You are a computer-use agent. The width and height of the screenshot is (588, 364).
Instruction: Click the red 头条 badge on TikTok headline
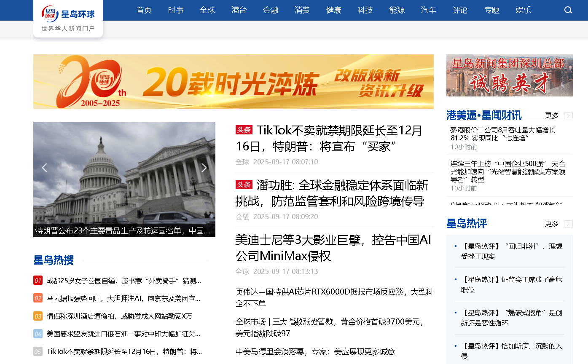(x=244, y=130)
